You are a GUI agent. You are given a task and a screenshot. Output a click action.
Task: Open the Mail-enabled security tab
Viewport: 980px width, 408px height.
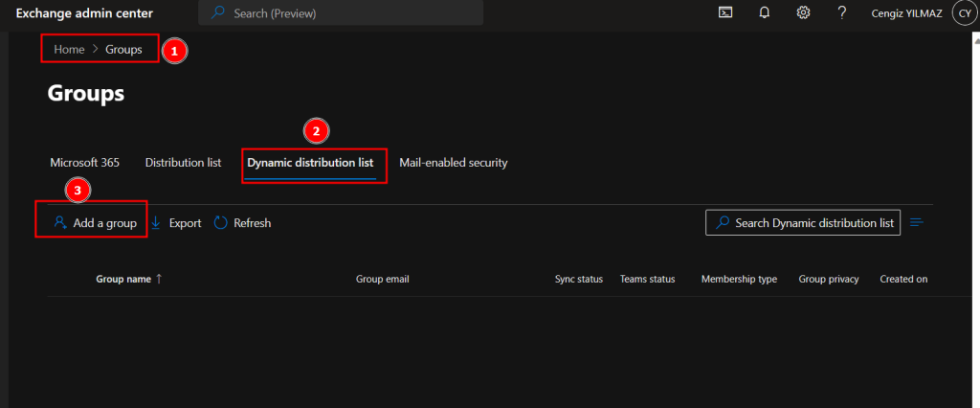(x=453, y=163)
